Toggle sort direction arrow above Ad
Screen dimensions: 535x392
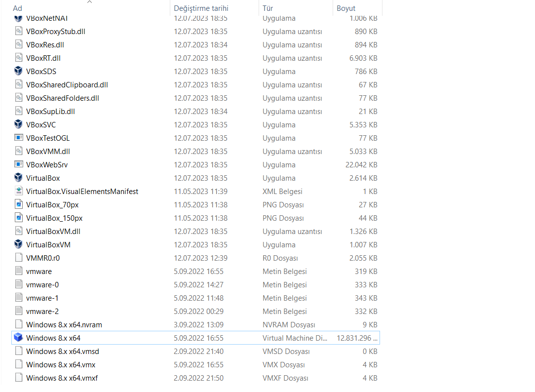(x=90, y=2)
